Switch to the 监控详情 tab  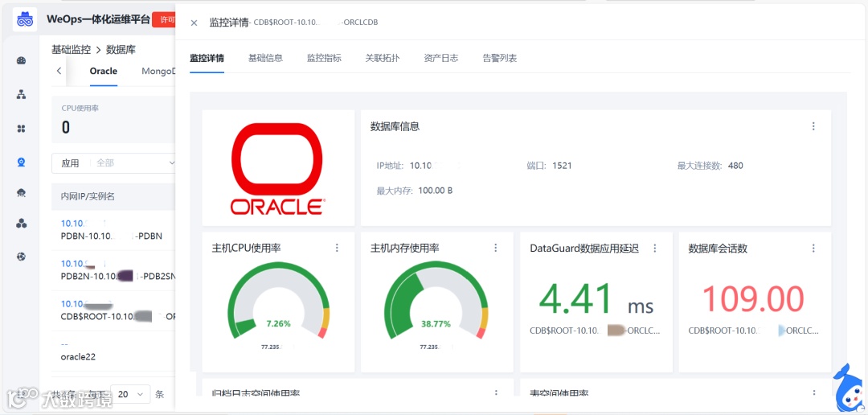pyautogui.click(x=207, y=58)
